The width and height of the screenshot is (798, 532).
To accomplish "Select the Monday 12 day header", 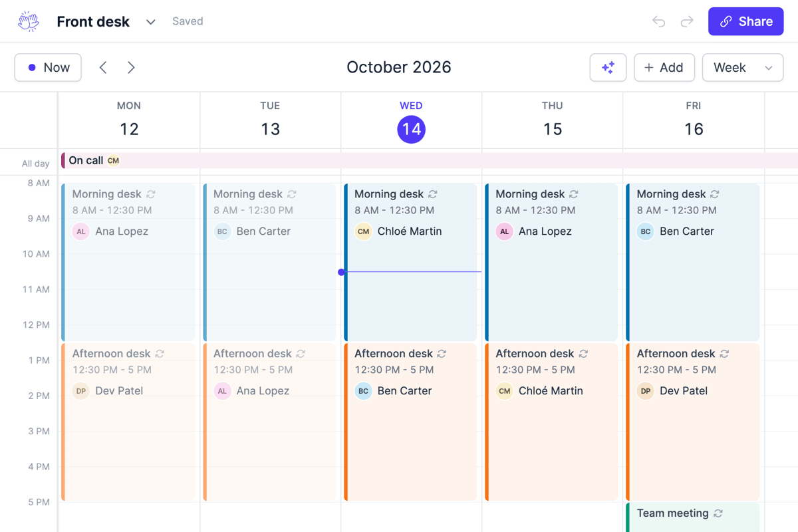I will [x=129, y=120].
